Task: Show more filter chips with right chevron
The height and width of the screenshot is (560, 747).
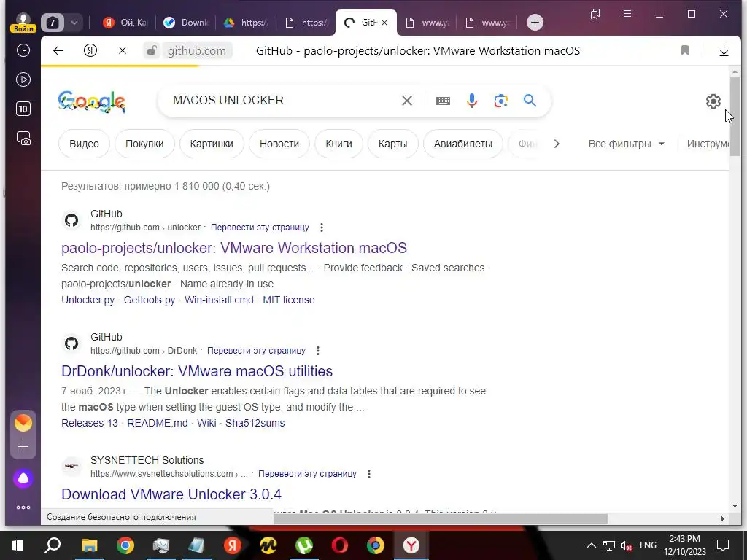Action: coord(557,144)
